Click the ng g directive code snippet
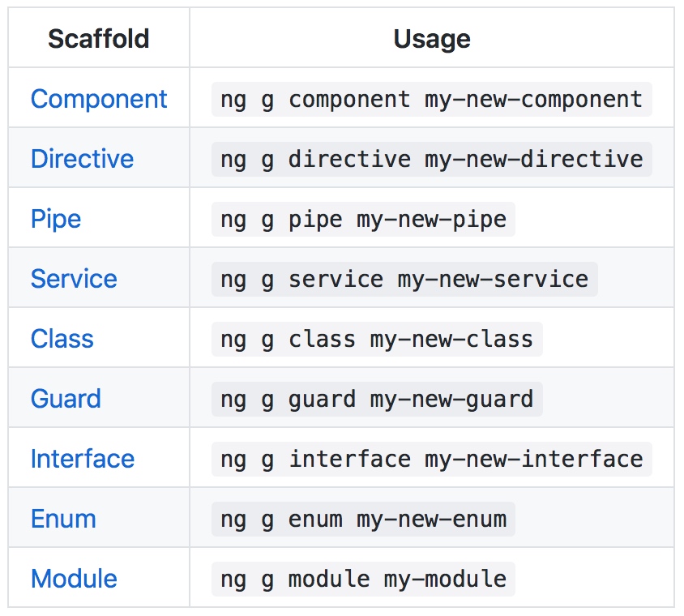 tap(431, 159)
